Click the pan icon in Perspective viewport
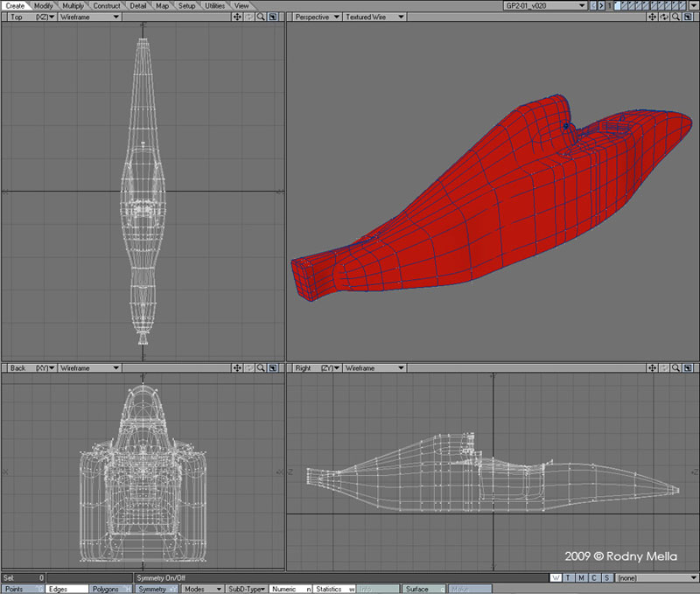Screen dimensions: 700x594 coord(652,17)
